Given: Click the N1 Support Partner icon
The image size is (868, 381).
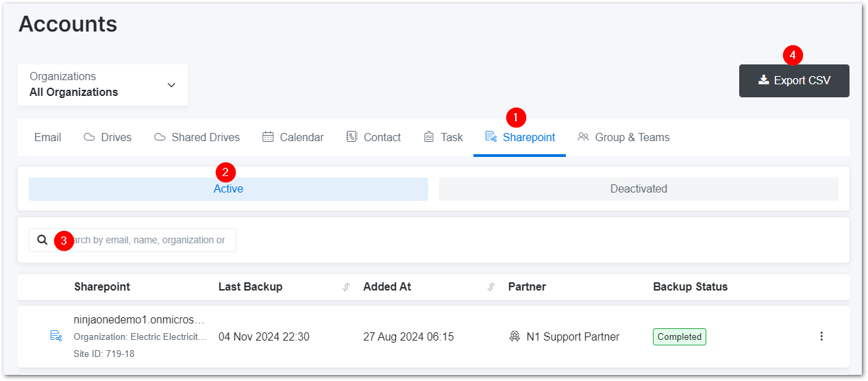Looking at the screenshot, I should [514, 336].
